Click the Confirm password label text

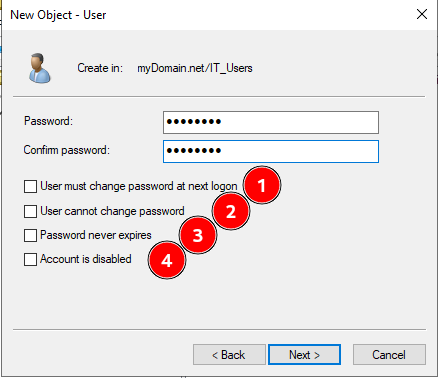pos(66,150)
